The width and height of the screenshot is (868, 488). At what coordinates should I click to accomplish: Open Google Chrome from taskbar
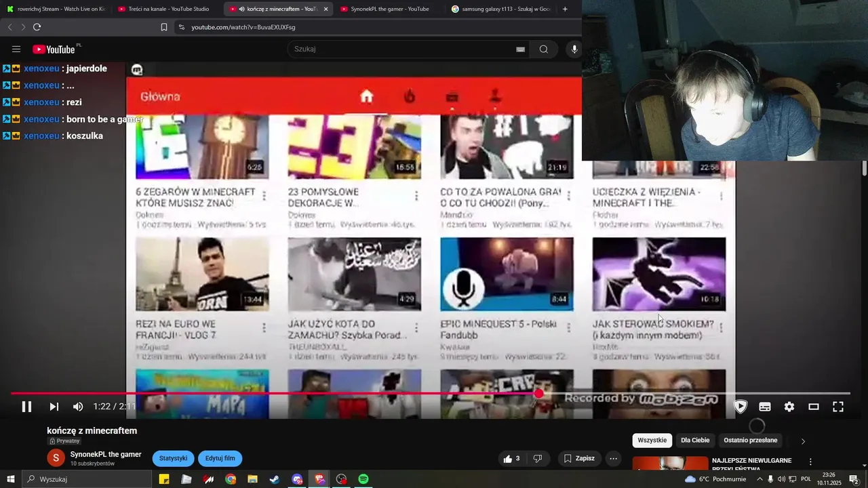point(231,479)
